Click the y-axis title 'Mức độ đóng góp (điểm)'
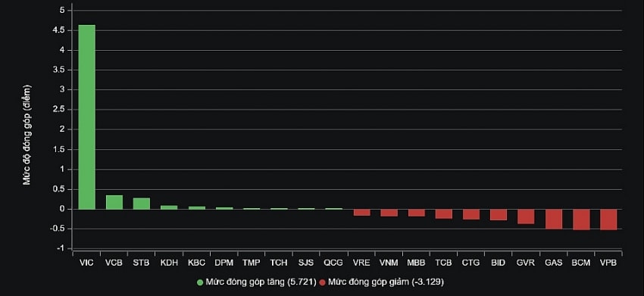Viewport: 644px width, 296px height. pyautogui.click(x=27, y=135)
